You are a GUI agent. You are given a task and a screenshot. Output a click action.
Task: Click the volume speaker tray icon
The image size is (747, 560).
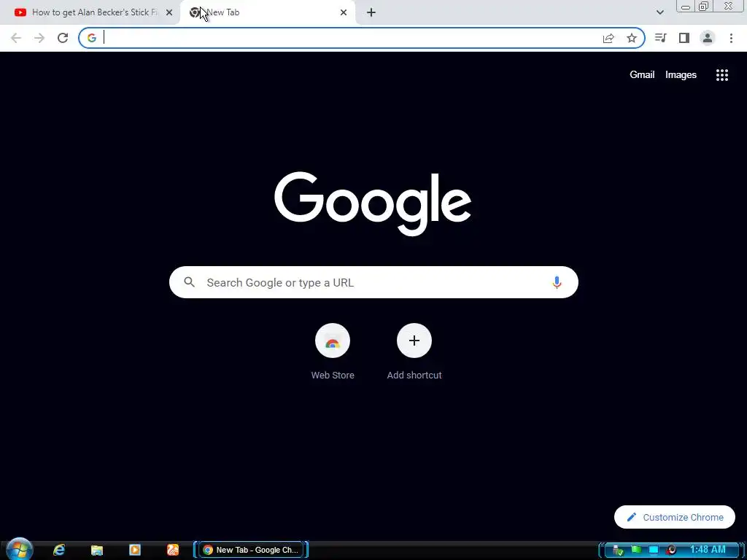(x=671, y=550)
